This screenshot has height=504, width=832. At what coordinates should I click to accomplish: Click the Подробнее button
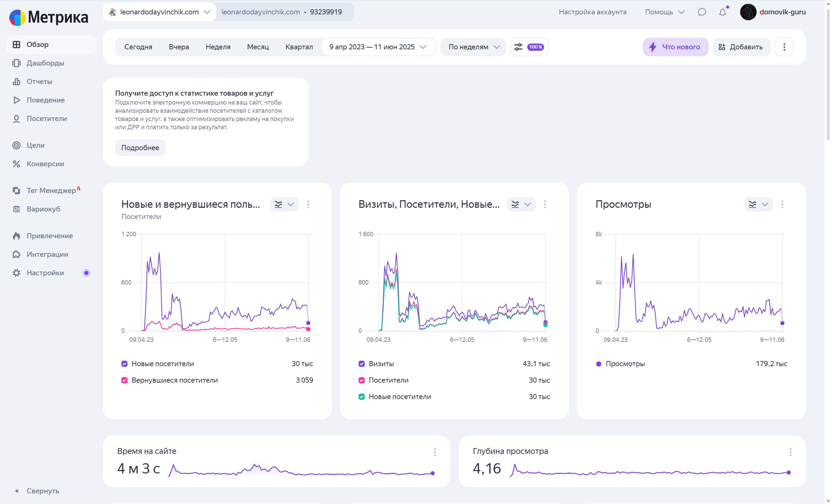click(x=140, y=148)
